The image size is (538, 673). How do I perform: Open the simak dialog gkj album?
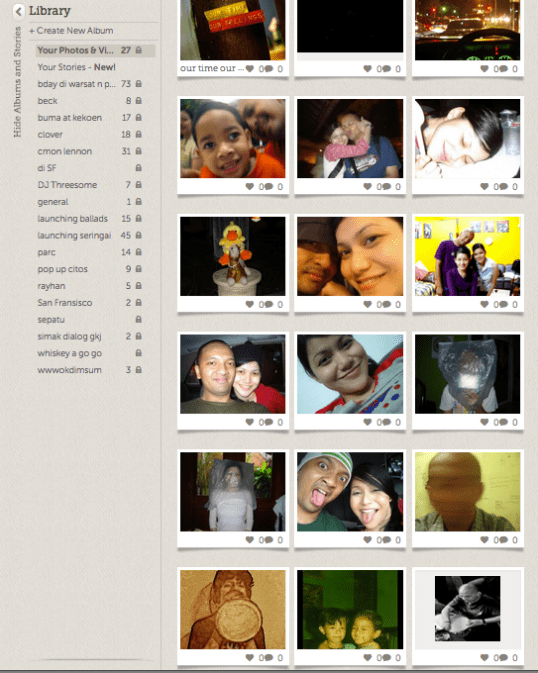[x=70, y=336]
